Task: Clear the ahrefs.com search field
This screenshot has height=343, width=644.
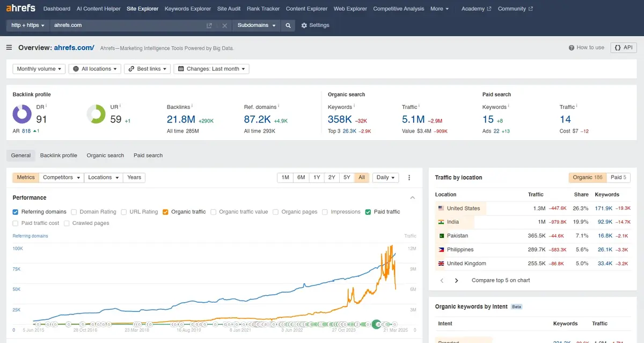Action: tap(224, 25)
